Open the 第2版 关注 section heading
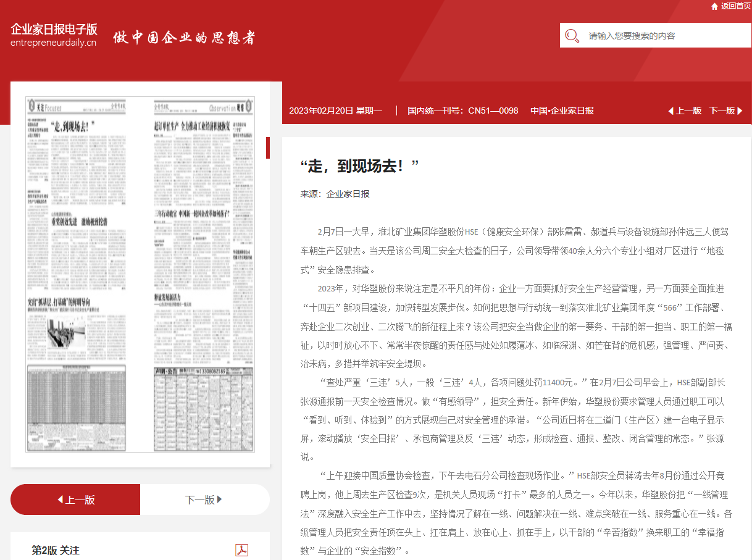 [x=56, y=550]
